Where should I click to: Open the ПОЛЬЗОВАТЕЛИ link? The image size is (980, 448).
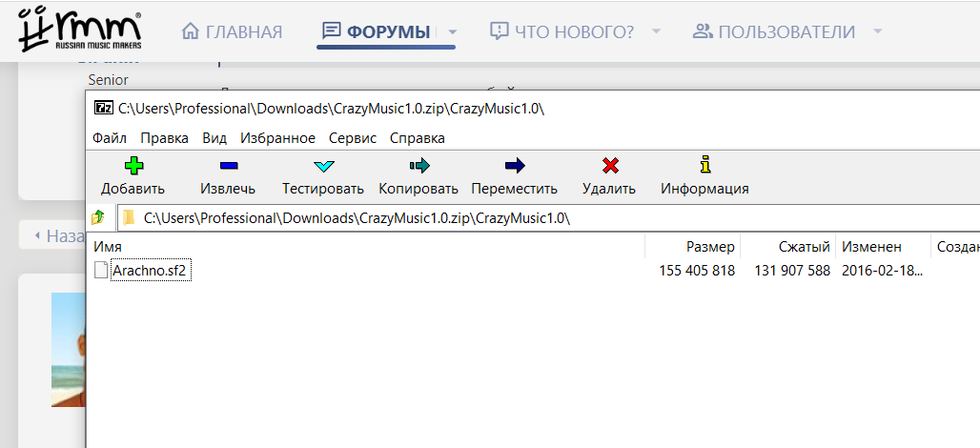click(x=786, y=31)
